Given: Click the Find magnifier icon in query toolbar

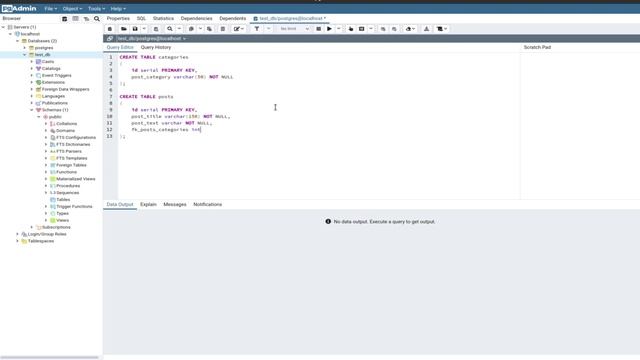Looking at the screenshot, I should tap(170, 29).
